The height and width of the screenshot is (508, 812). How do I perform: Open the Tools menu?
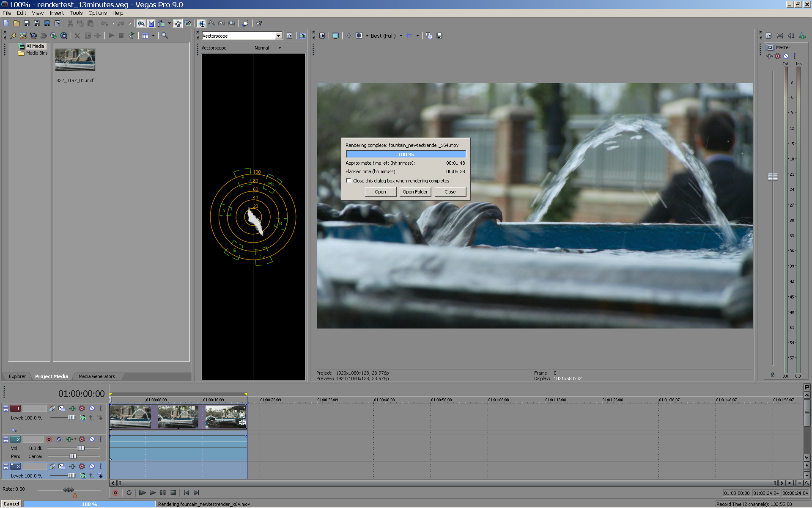(76, 13)
